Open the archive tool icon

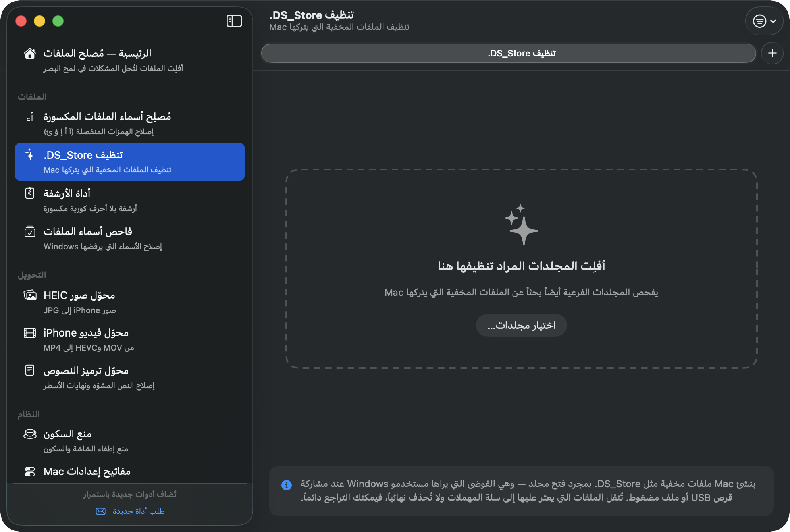point(30,193)
